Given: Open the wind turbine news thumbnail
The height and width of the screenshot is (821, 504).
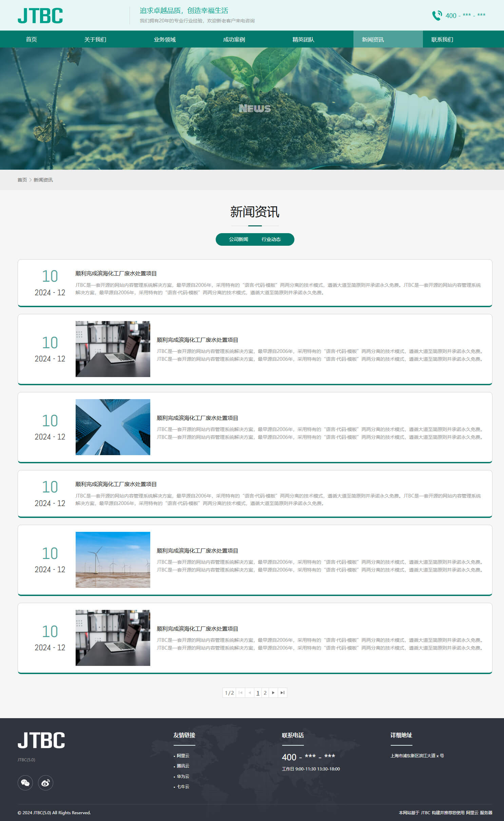Looking at the screenshot, I should coord(113,559).
